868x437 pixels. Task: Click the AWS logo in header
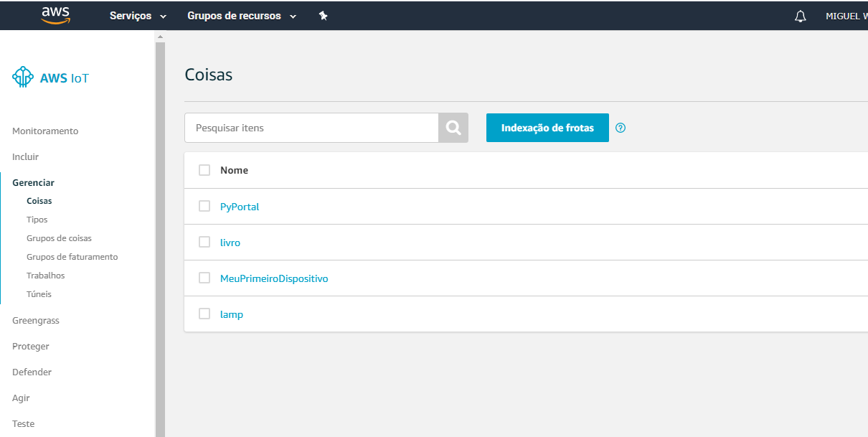(x=55, y=15)
